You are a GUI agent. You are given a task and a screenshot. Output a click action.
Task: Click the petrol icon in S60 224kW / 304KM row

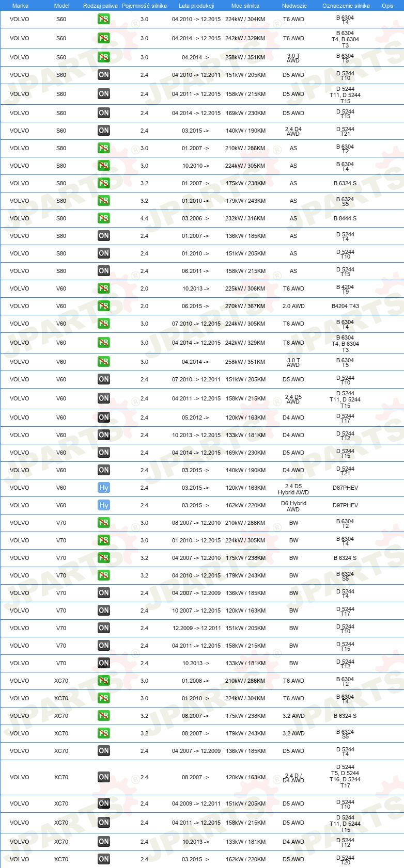tap(104, 19)
